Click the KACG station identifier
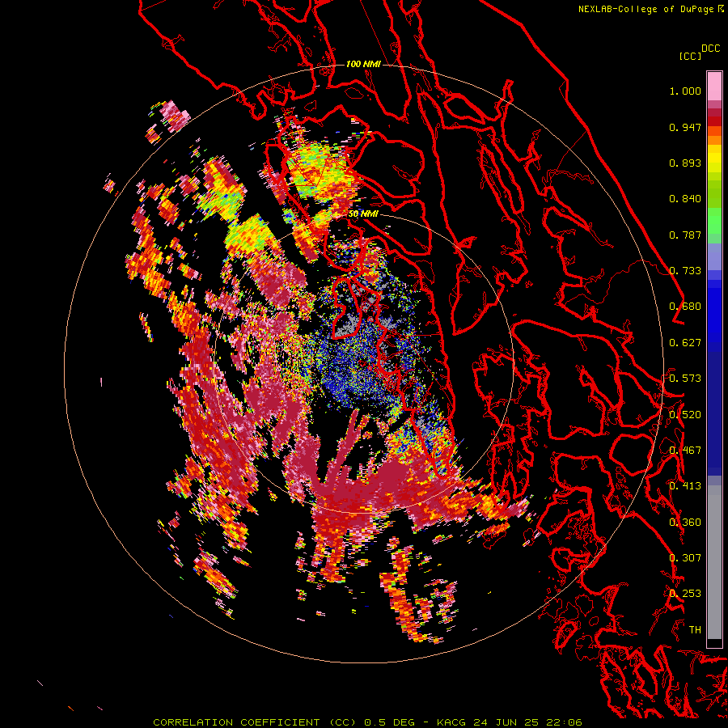This screenshot has width=728, height=728. (451, 722)
